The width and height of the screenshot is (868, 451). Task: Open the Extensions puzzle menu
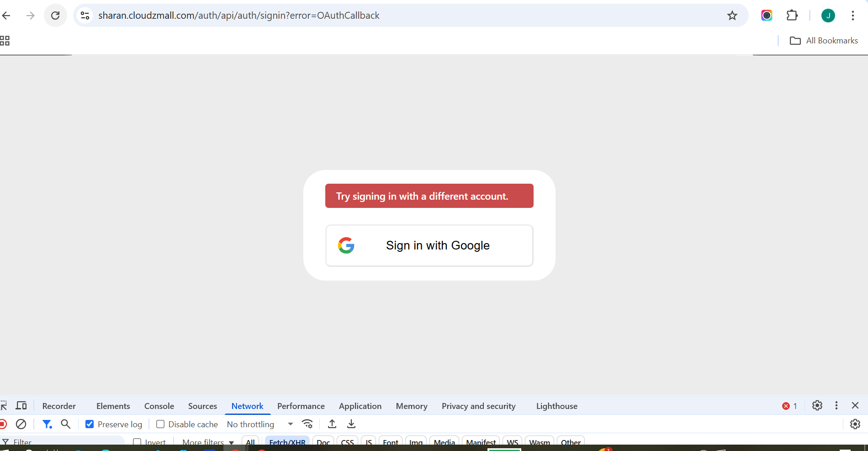(x=792, y=16)
